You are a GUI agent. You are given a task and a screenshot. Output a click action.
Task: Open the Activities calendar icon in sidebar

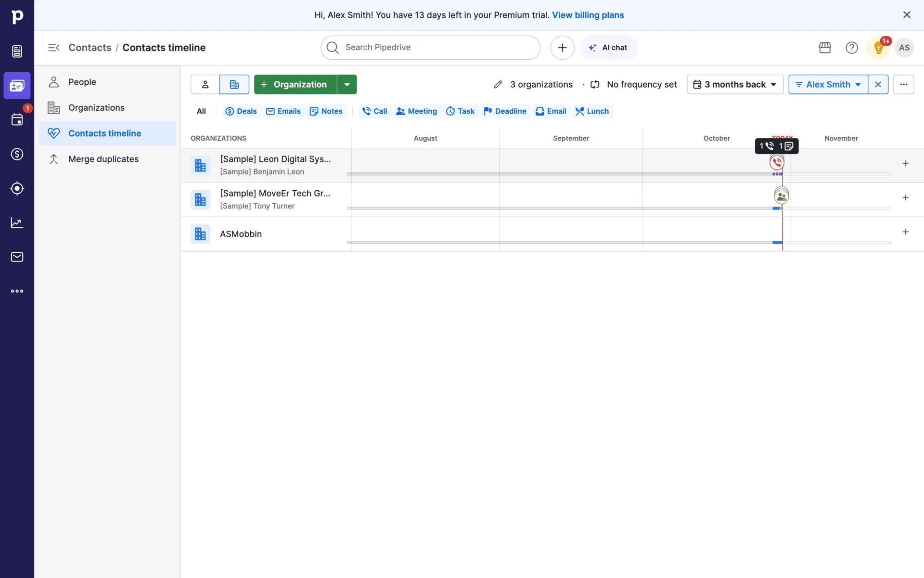click(x=17, y=120)
